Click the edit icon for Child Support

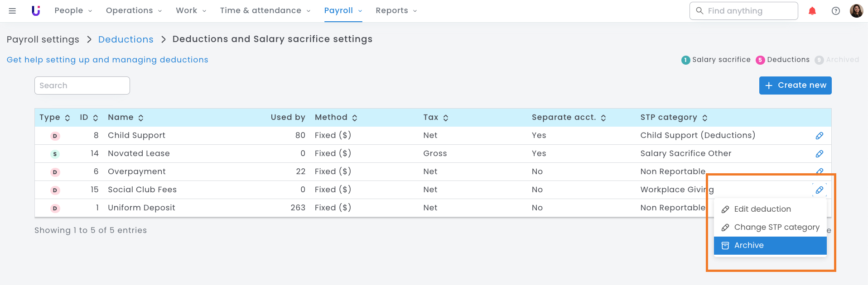tap(819, 136)
